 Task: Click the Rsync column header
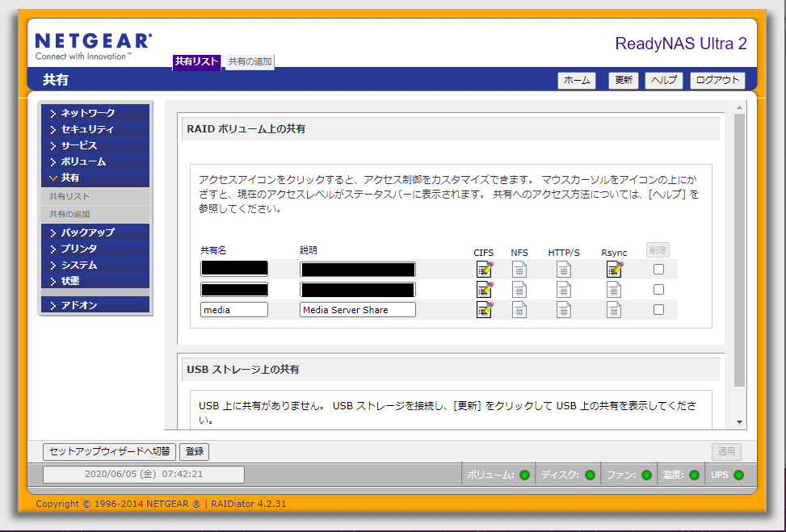(614, 253)
